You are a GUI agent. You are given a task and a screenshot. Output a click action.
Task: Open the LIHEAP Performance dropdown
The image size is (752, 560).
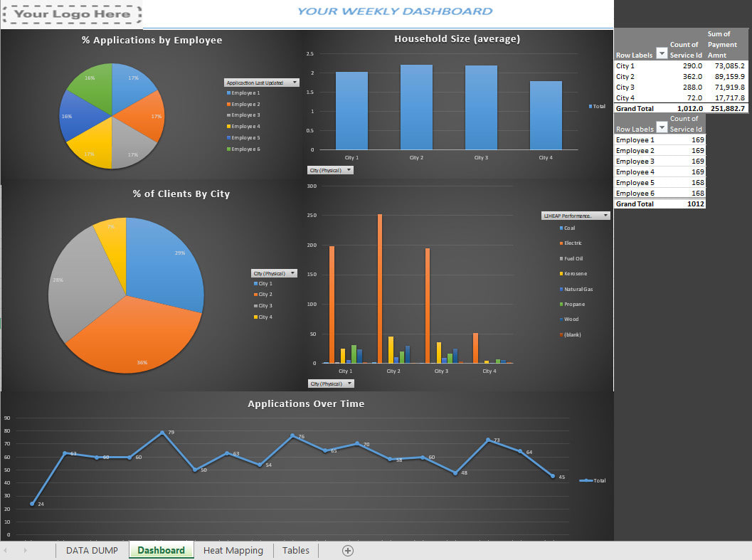coord(606,213)
